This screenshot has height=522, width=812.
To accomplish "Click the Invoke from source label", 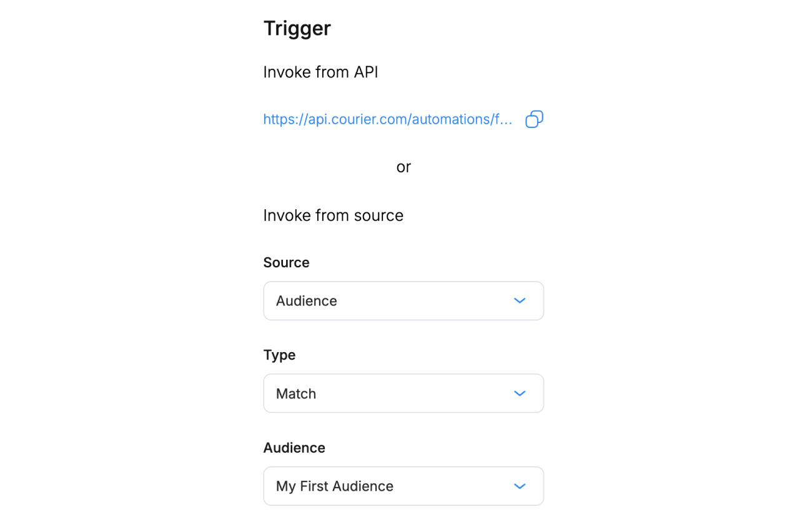I will tap(333, 215).
